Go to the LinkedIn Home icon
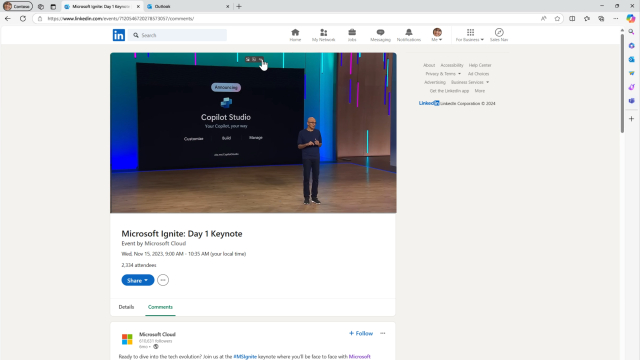This screenshot has width=640, height=360. (295, 35)
